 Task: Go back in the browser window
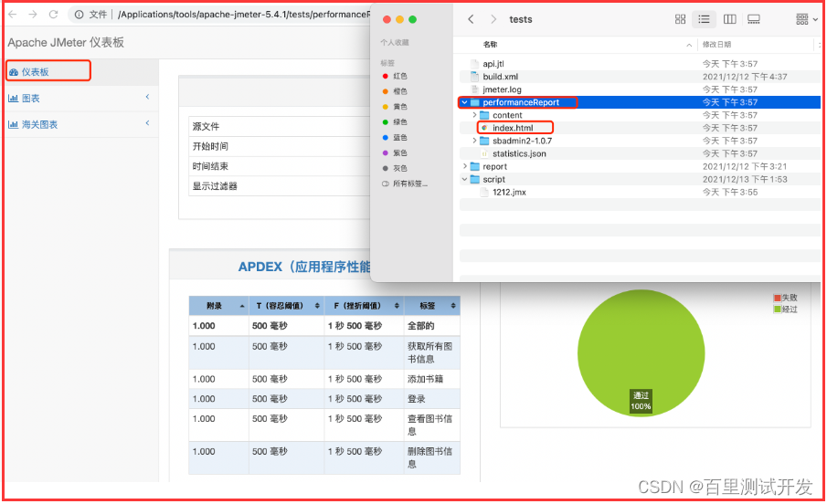click(x=13, y=15)
